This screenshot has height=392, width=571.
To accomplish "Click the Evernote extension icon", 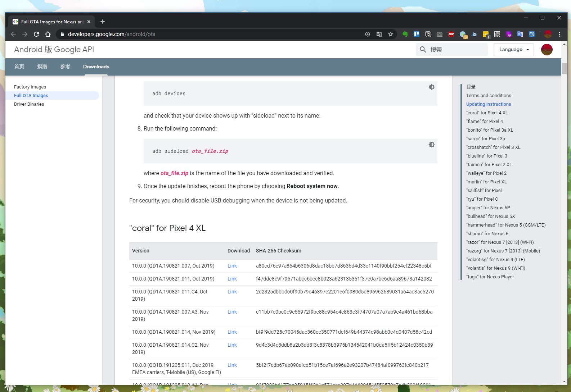I will tap(405, 34).
